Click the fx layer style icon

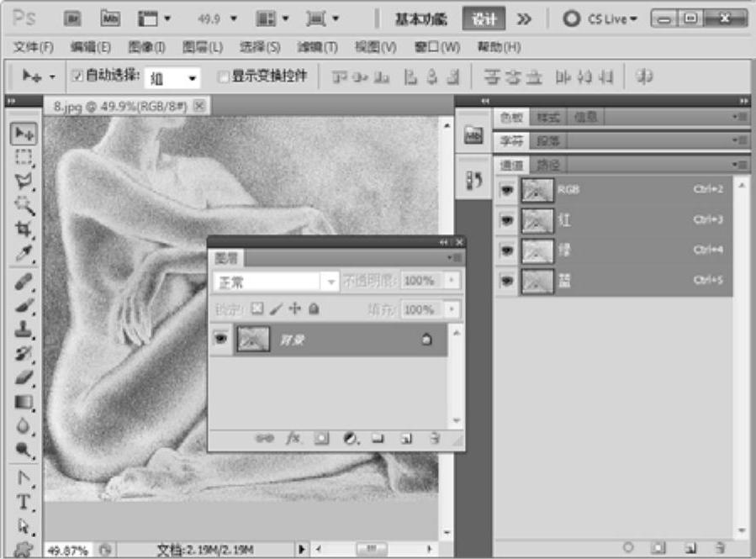click(293, 438)
